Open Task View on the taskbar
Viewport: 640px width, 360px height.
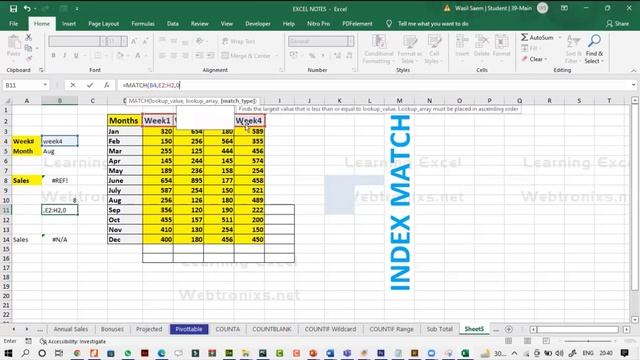59,353
